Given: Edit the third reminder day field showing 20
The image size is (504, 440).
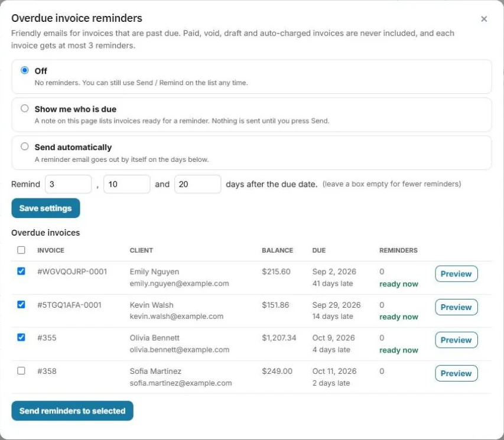Looking at the screenshot, I should coord(198,184).
